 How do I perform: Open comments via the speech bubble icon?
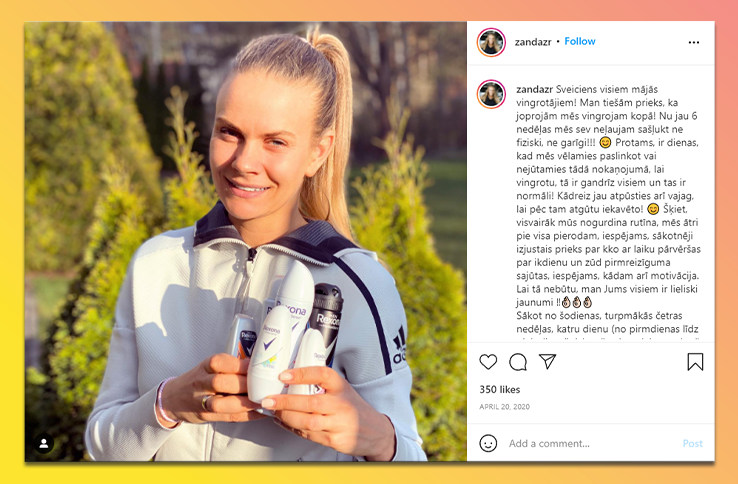(x=518, y=362)
